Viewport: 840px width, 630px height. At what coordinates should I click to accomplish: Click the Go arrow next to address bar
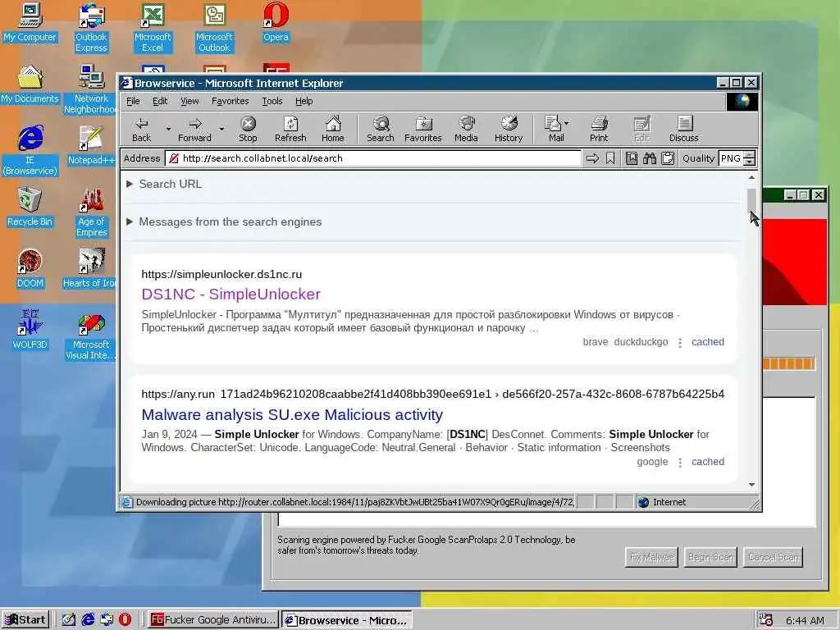pyautogui.click(x=592, y=158)
